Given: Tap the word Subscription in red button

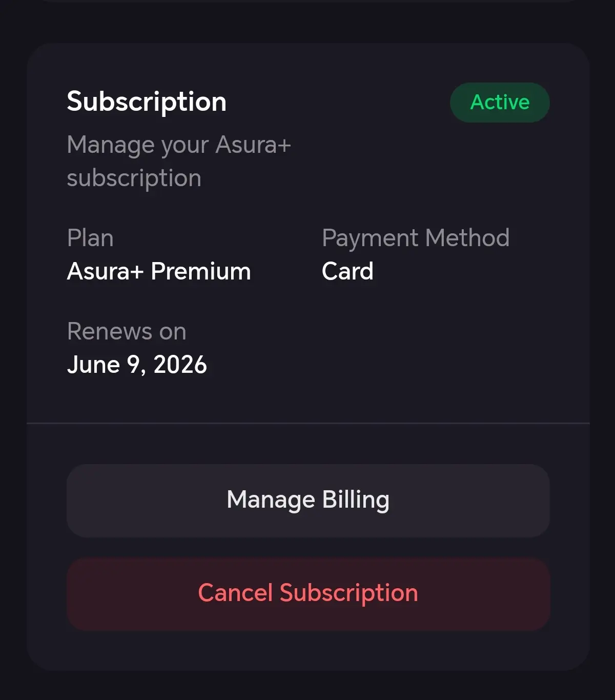Looking at the screenshot, I should (349, 593).
